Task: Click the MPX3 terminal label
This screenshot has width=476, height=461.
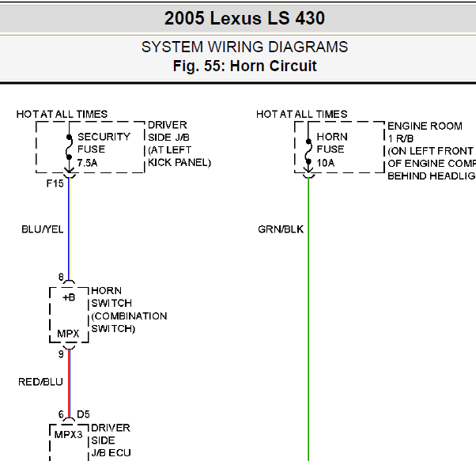Action: 68,435
